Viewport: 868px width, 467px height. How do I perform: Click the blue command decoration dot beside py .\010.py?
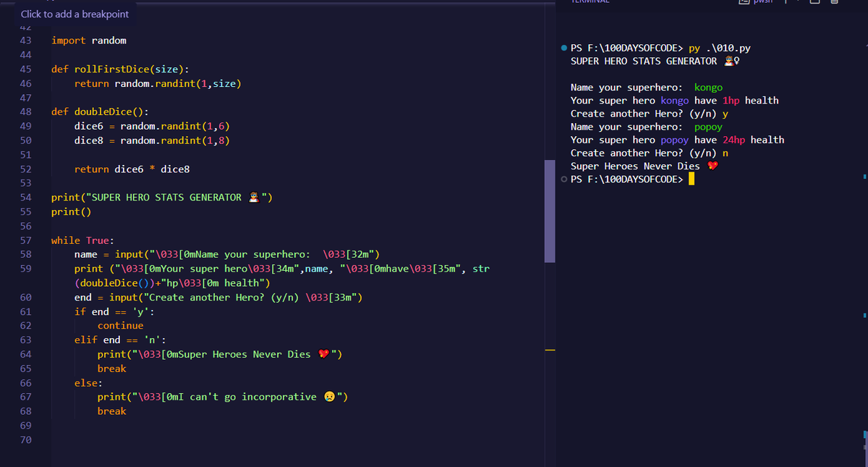564,49
